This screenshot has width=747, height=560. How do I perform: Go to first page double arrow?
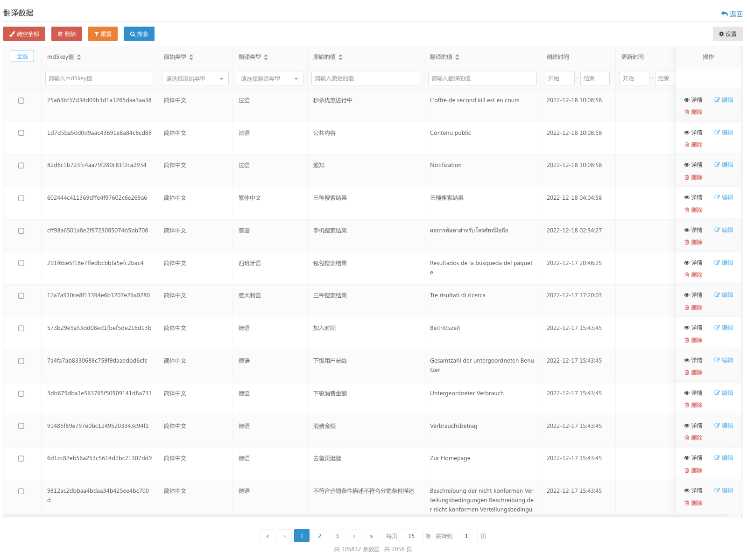tap(268, 536)
